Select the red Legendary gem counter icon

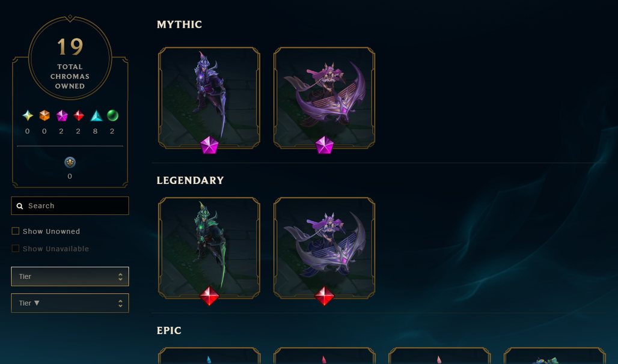(79, 115)
